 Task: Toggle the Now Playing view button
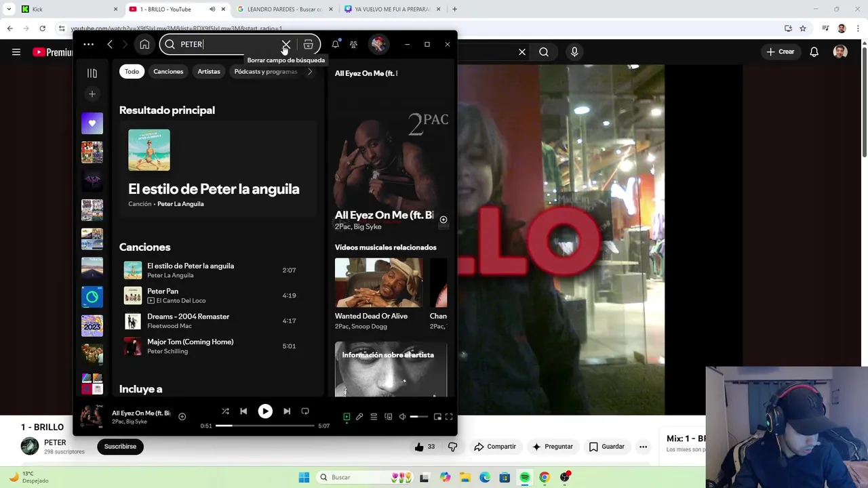[347, 417]
